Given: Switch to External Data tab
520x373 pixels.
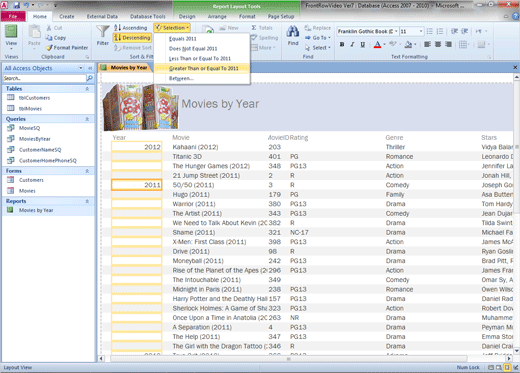Looking at the screenshot, I should [102, 16].
